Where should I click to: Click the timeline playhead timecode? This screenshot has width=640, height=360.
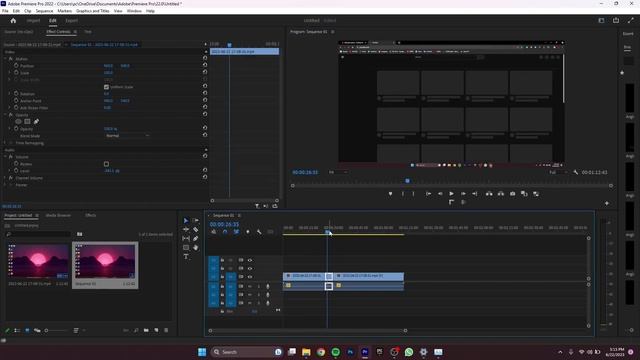pos(224,224)
